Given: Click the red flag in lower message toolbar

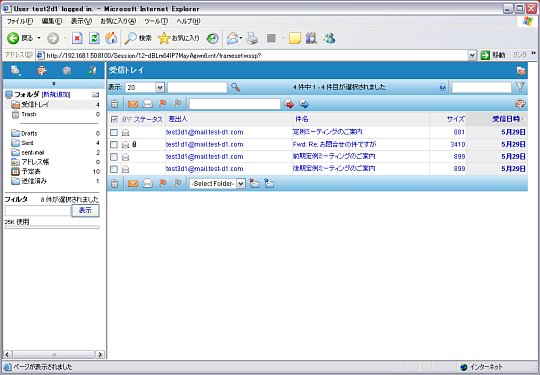Looking at the screenshot, I should (x=163, y=183).
